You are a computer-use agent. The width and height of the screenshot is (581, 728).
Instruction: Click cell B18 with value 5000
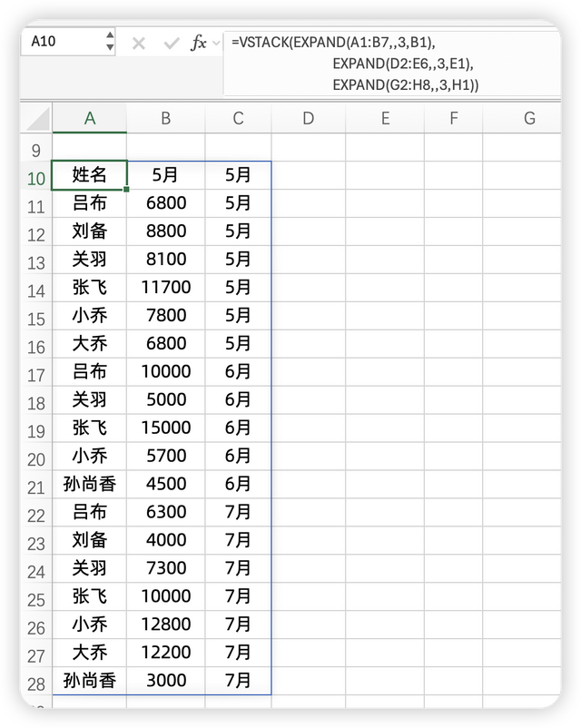tap(166, 399)
